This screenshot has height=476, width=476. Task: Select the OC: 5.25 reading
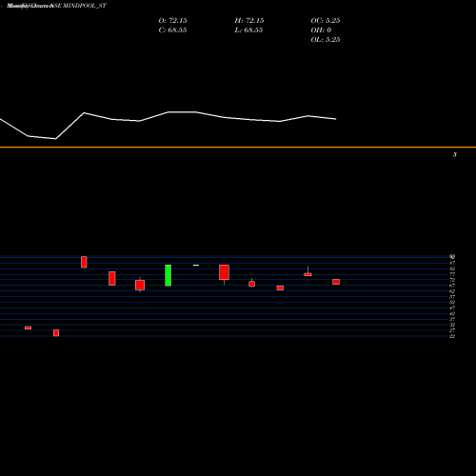[x=326, y=21]
